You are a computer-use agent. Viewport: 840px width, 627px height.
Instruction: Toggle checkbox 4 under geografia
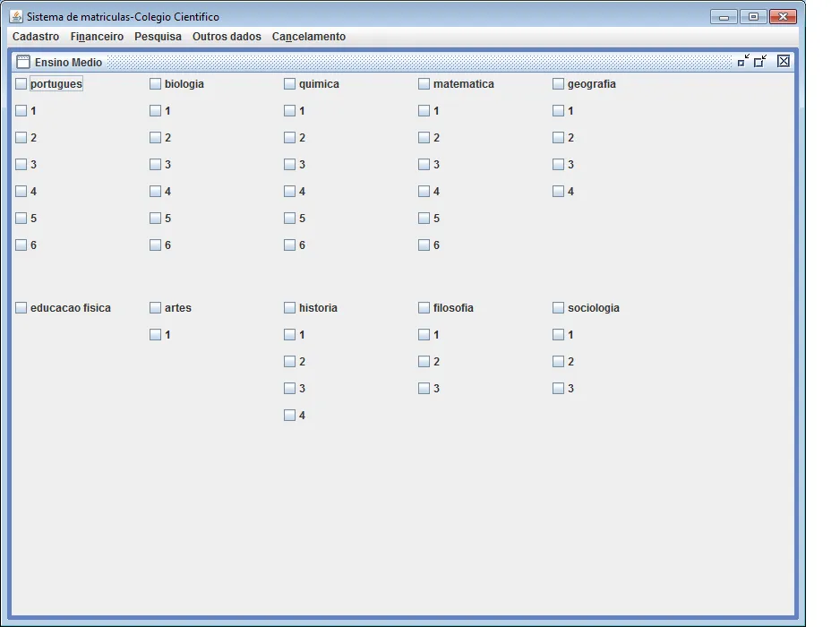558,191
